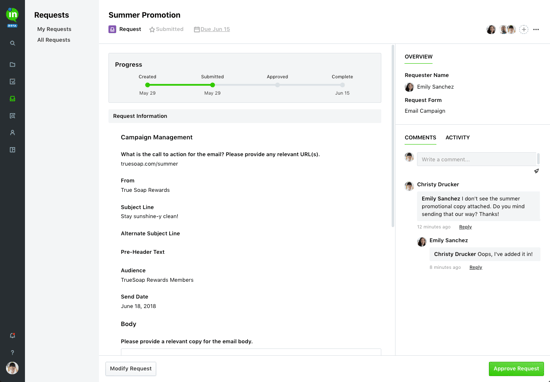550x382 pixels.
Task: Click the Modify Request button
Action: [x=131, y=369]
